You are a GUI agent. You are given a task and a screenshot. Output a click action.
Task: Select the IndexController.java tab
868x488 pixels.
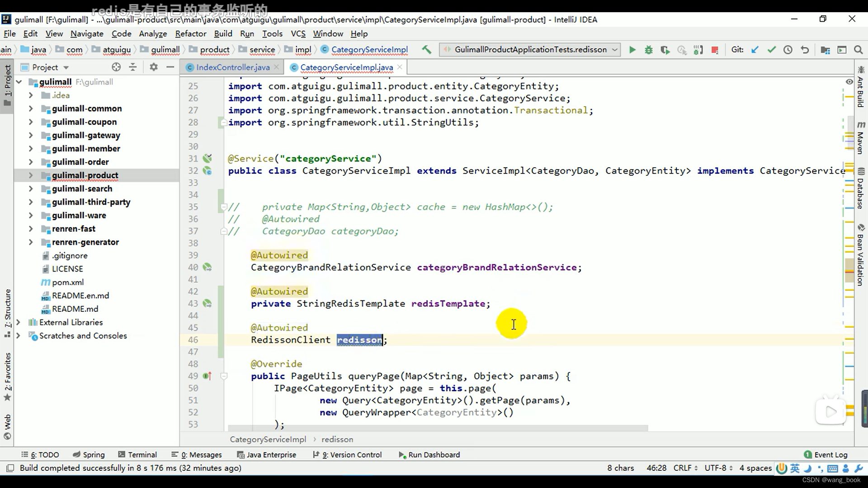coord(233,67)
